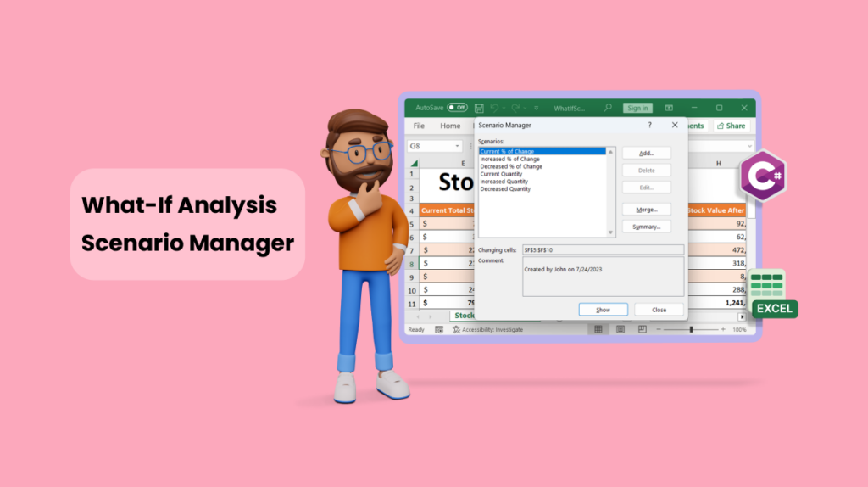Click the Select All triangle corner
This screenshot has width=868, height=487.
414,164
